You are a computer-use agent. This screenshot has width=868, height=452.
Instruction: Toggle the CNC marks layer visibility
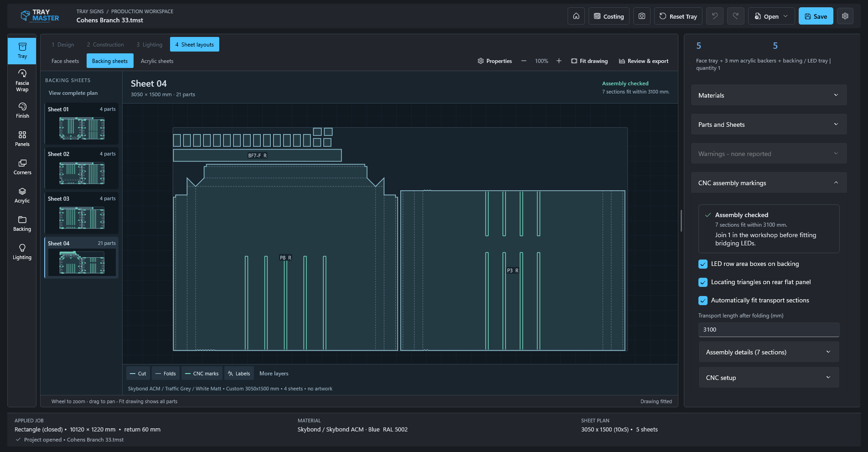202,374
